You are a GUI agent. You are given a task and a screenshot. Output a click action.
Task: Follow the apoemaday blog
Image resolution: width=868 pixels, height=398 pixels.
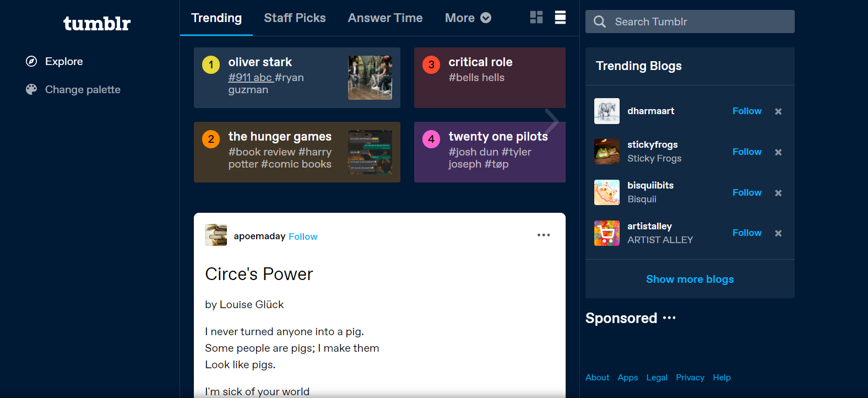pos(303,236)
